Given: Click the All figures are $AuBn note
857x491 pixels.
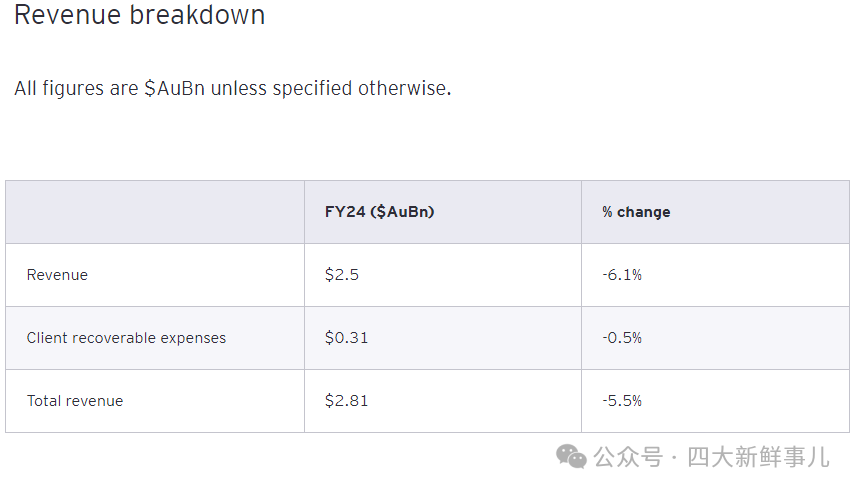Looking at the screenshot, I should 233,88.
